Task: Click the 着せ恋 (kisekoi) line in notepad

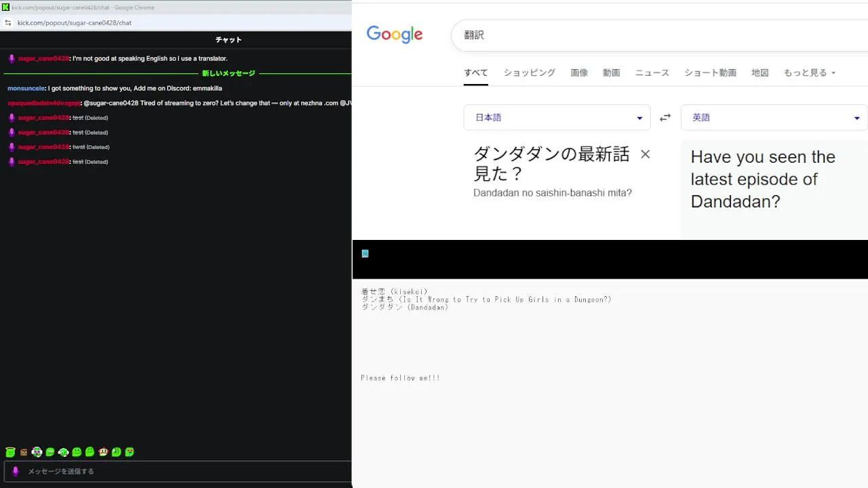Action: 395,291
